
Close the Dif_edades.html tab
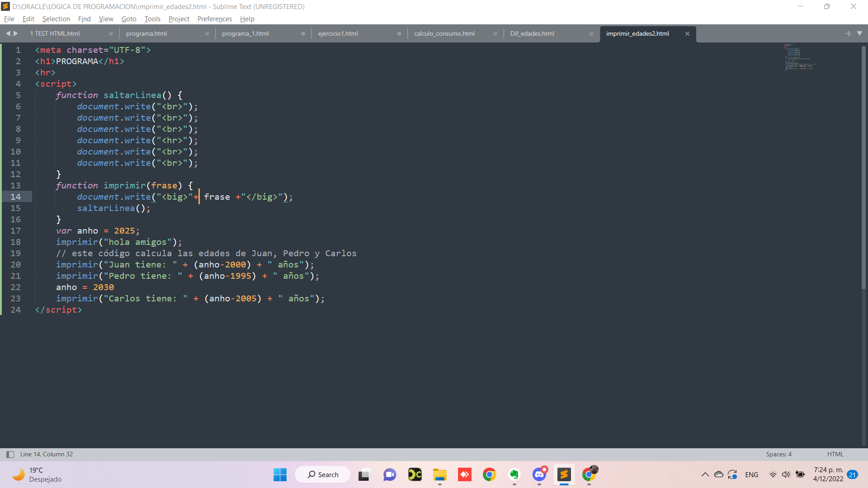coord(591,34)
